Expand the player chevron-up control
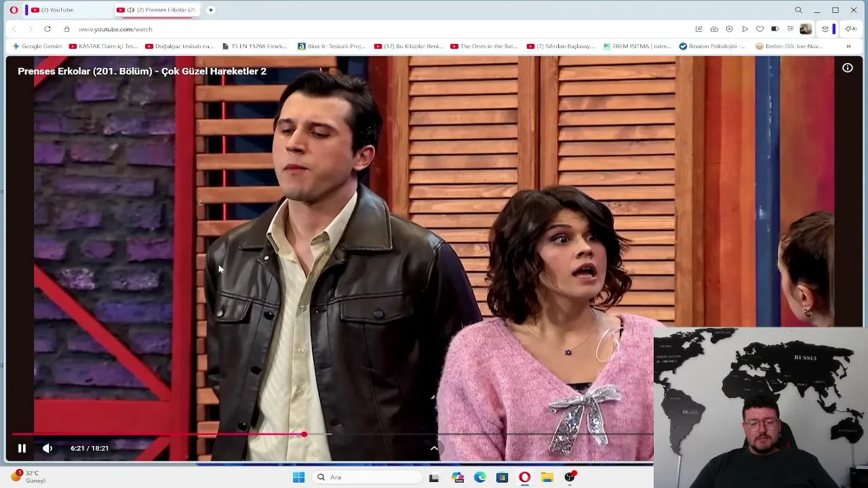Screen dimensions: 868x488 pyautogui.click(x=434, y=448)
